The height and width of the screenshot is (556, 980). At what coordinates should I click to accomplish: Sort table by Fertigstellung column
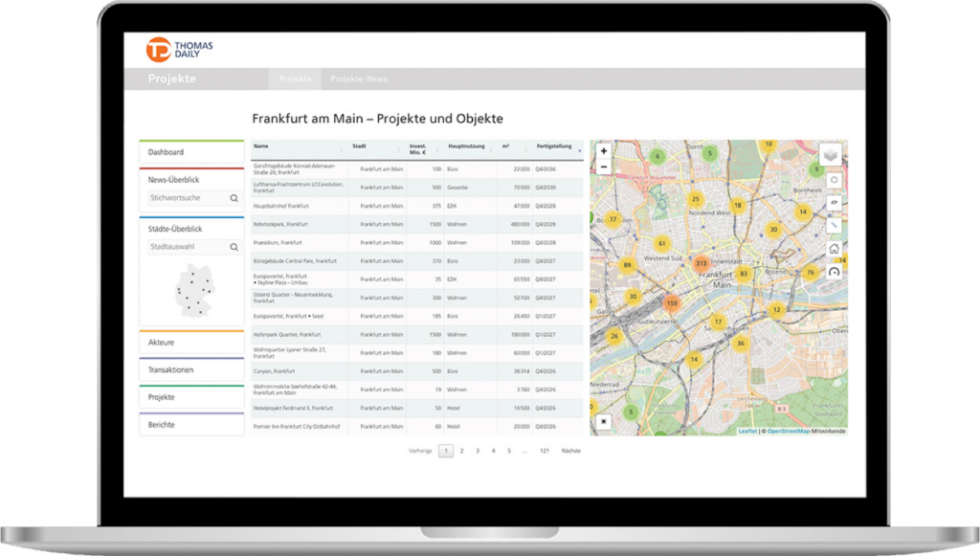[x=556, y=148]
